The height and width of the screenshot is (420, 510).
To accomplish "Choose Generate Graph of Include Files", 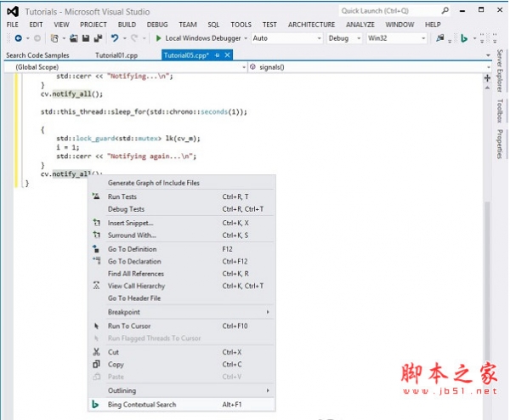I will coord(182,183).
